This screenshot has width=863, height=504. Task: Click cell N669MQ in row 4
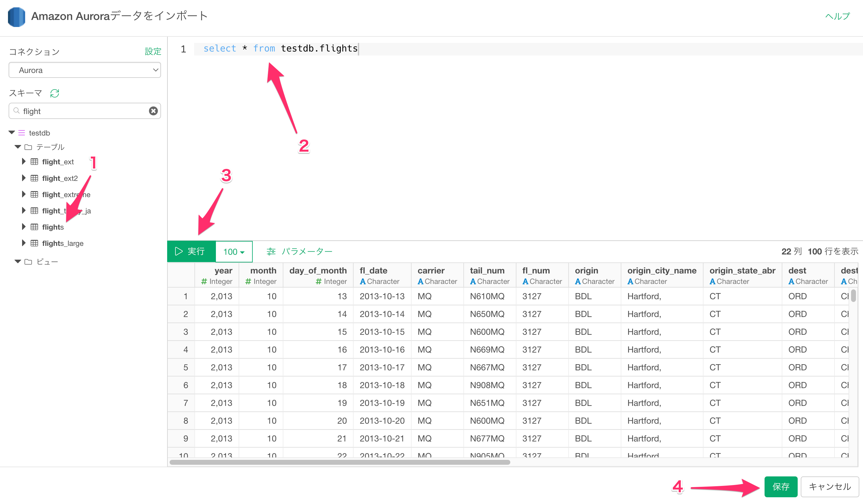(490, 349)
